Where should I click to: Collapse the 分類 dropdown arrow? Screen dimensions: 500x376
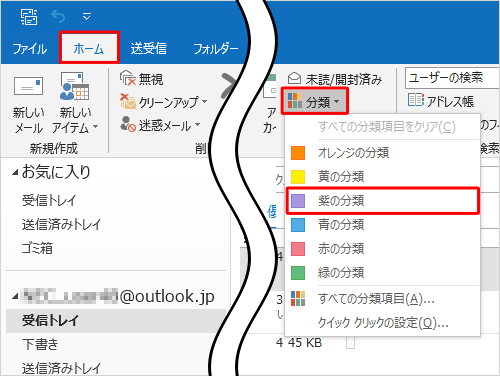click(x=336, y=101)
